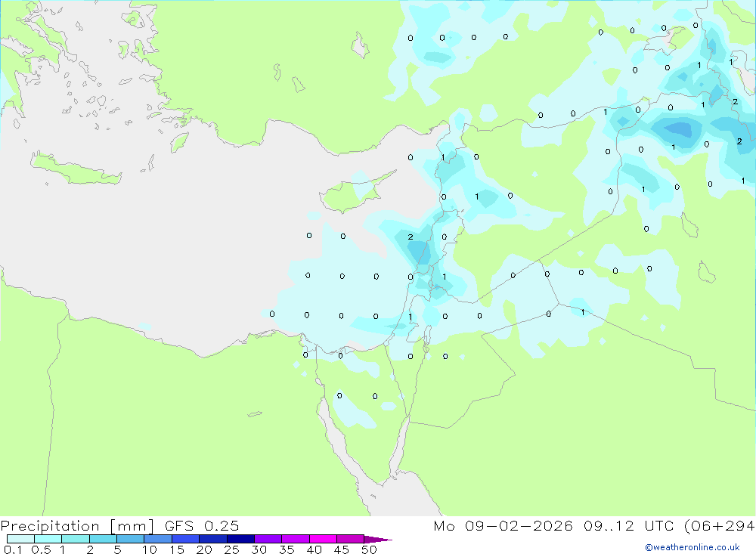This screenshot has width=756, height=554.
Task: Select the 40–45 mm magenta legend swatch
Action: [x=323, y=539]
